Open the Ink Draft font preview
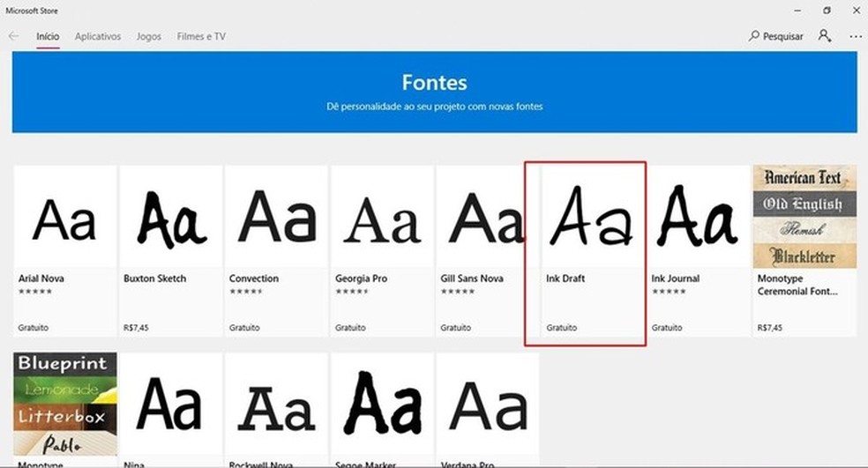 [x=593, y=216]
